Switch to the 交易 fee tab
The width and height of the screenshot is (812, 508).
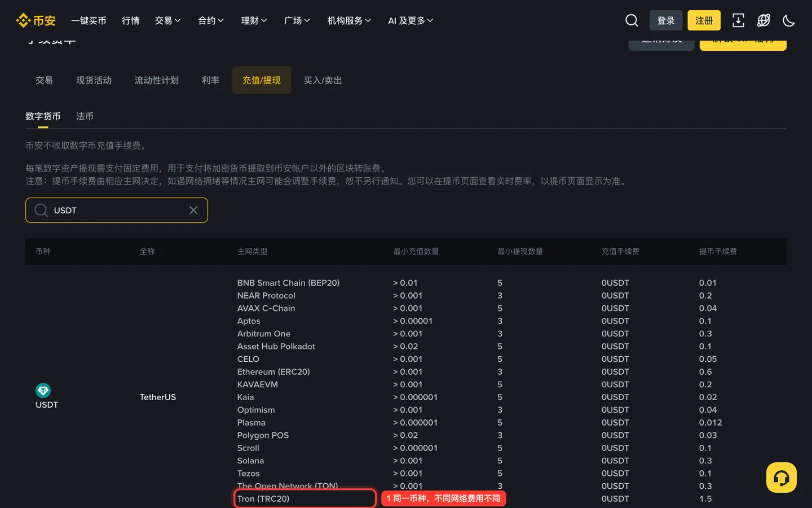[x=44, y=80]
